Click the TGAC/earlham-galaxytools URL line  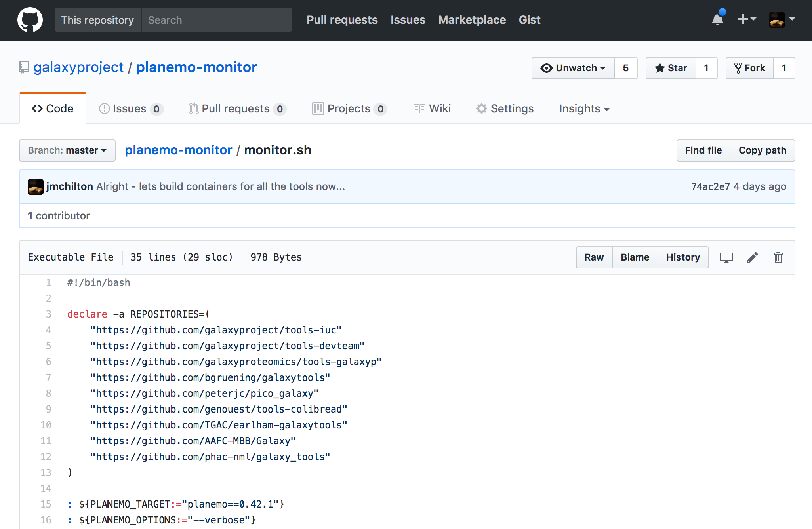219,425
